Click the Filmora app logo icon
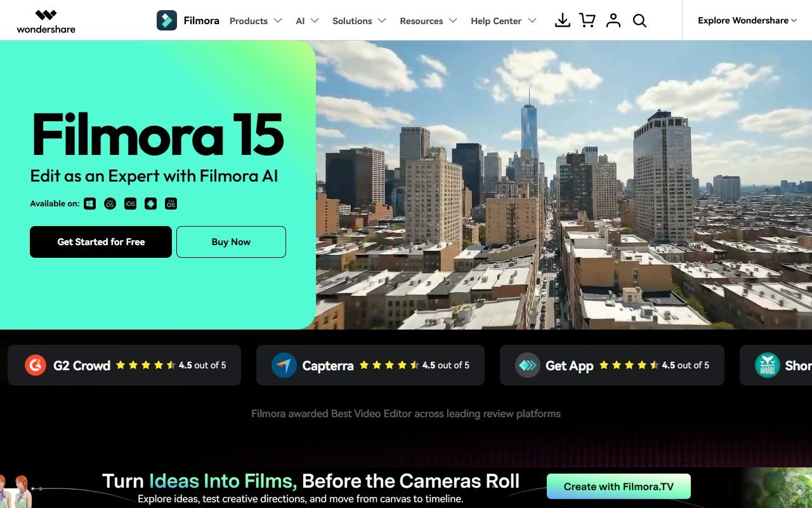This screenshot has width=812, height=508. (167, 20)
